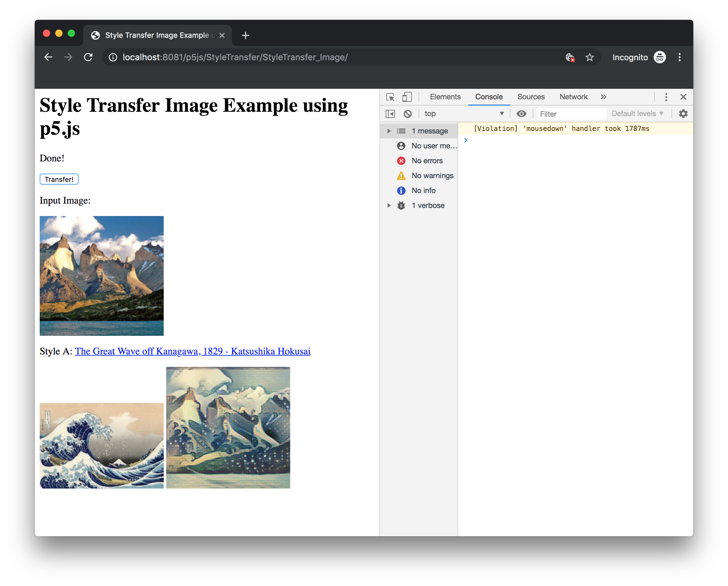Screen dimensions: 728x586
Task: Bookmark the page via the star icon
Action: pos(589,57)
